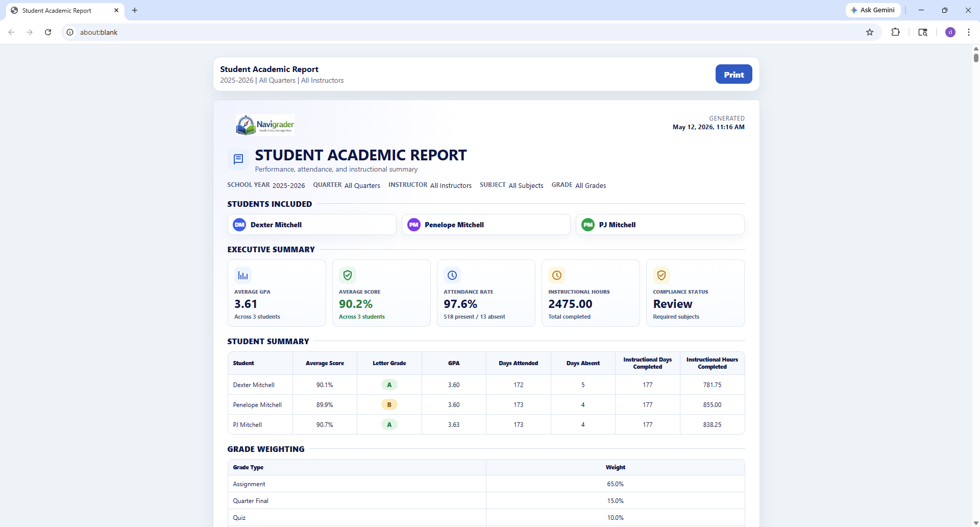Click the browser forward arrow

(x=30, y=32)
